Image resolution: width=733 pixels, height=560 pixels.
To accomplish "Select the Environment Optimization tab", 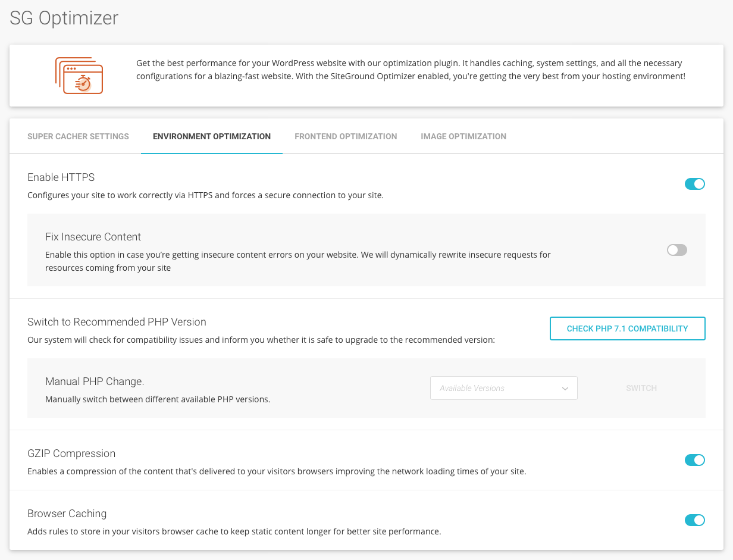I will coord(212,136).
